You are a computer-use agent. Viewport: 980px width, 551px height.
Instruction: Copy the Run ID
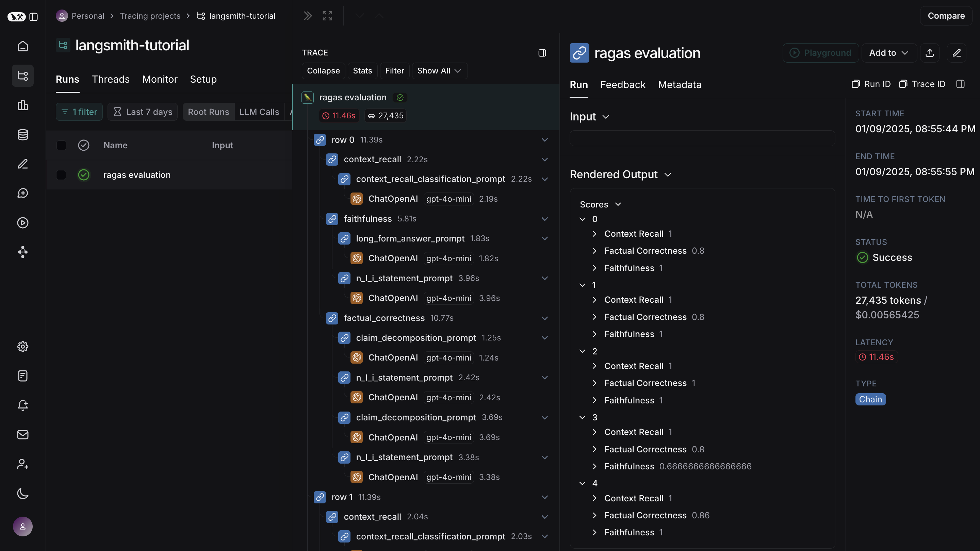pyautogui.click(x=871, y=84)
